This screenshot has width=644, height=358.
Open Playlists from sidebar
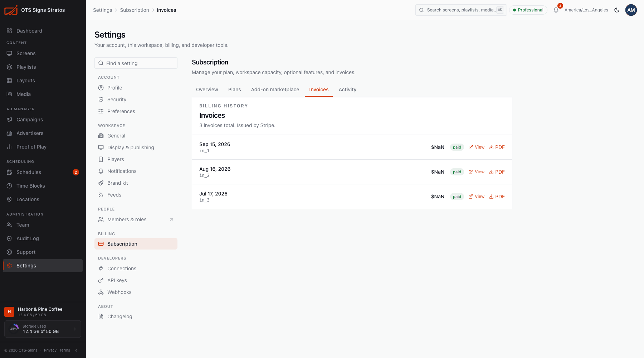point(43,67)
